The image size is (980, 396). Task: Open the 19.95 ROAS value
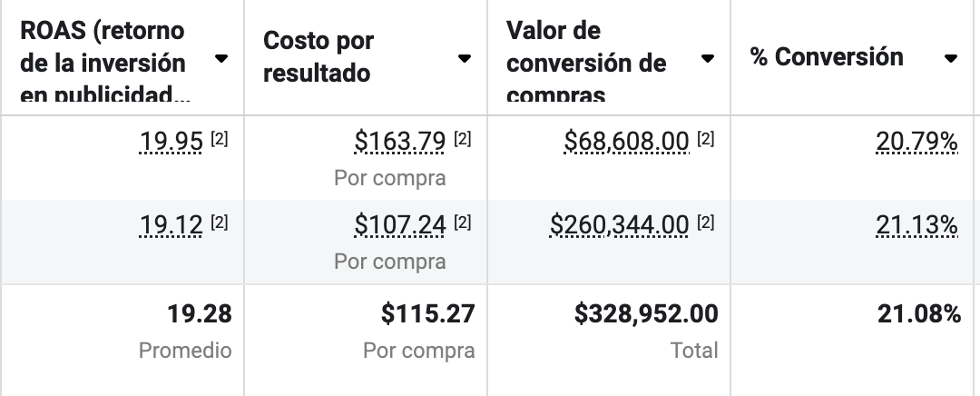(x=171, y=142)
